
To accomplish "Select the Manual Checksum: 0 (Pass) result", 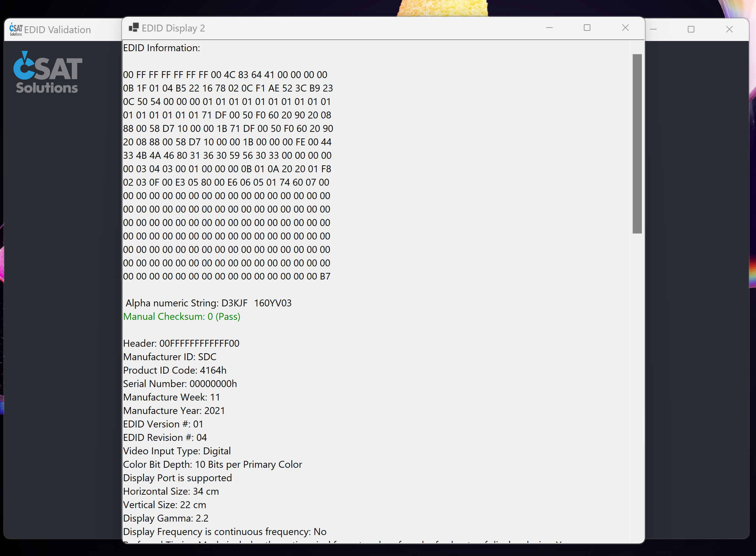I will click(182, 316).
